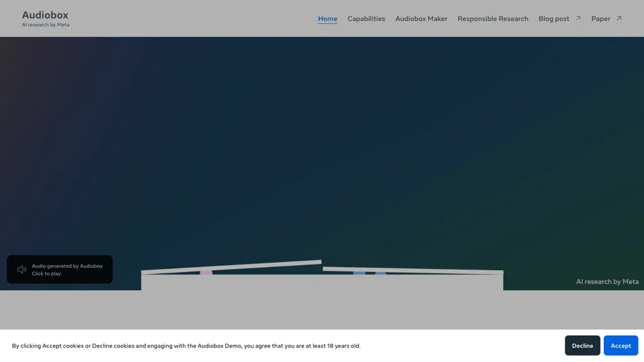Screen dimensions: 644x362
Task: Click the "AI research by Meta" hero watermark
Action: pyautogui.click(x=607, y=282)
